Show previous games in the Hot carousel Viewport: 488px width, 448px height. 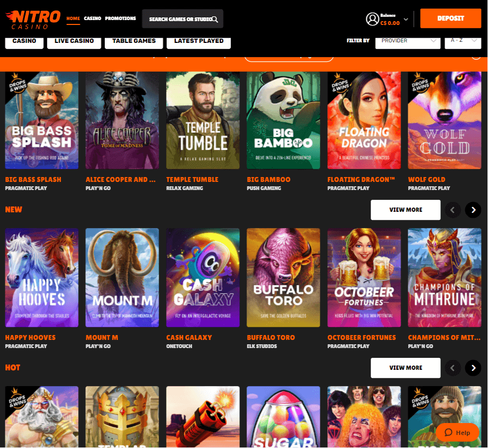[x=453, y=368]
